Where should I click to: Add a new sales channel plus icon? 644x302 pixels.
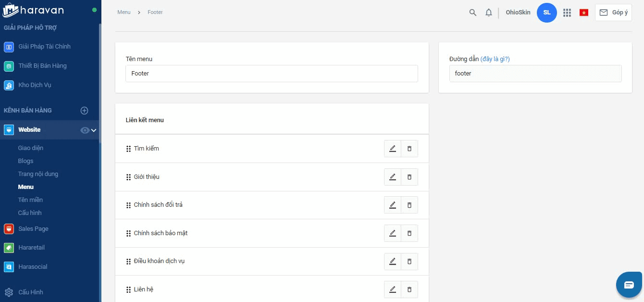[x=84, y=111]
